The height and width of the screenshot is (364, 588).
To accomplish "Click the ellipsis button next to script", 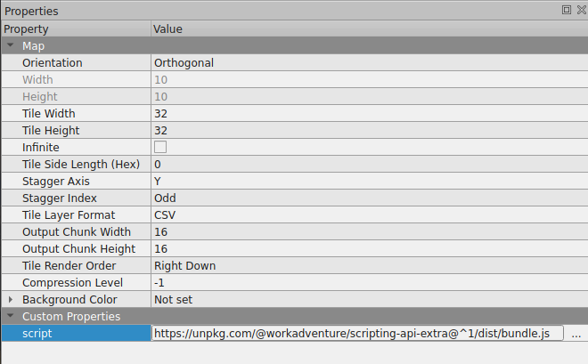I will pos(576,334).
